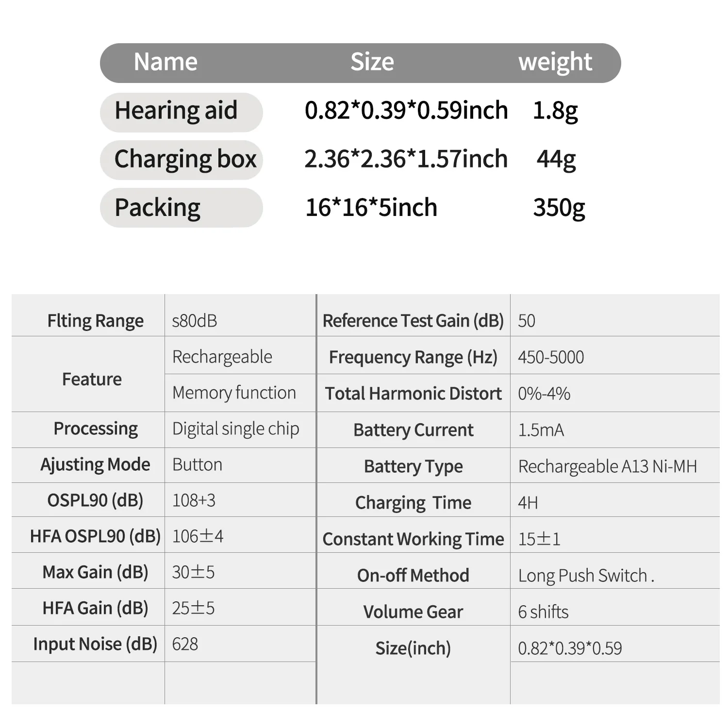Screen dimensions: 728x728
Task: Click the Input Noise (dB) label
Action: click(x=95, y=644)
